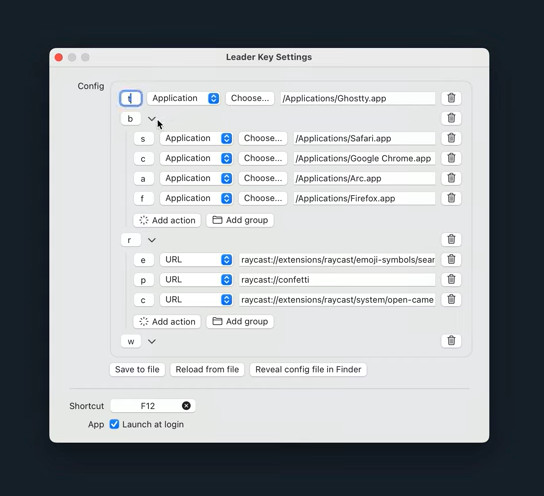Focus the b group key field
Screen dimensions: 544x496
point(130,119)
